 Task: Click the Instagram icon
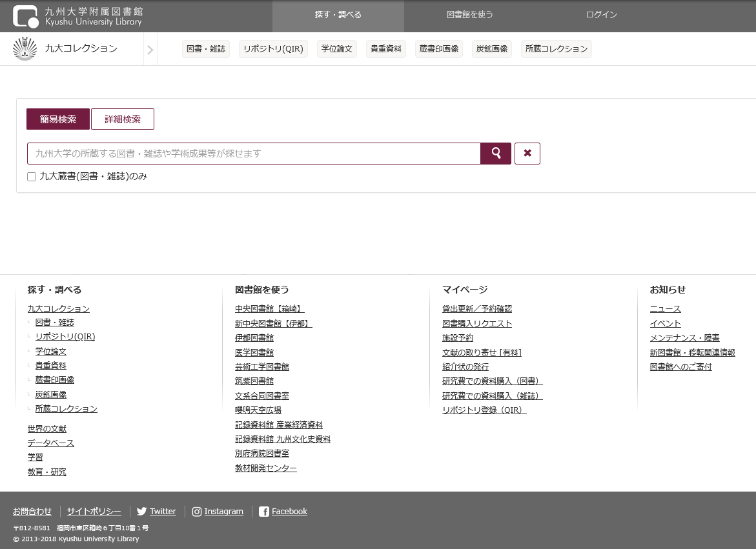pyautogui.click(x=196, y=512)
